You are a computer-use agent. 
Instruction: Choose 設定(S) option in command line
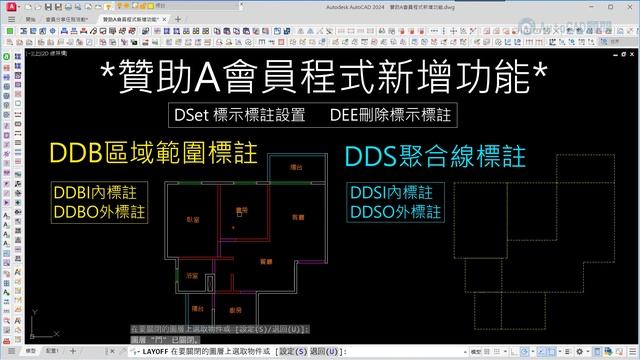pyautogui.click(x=293, y=351)
